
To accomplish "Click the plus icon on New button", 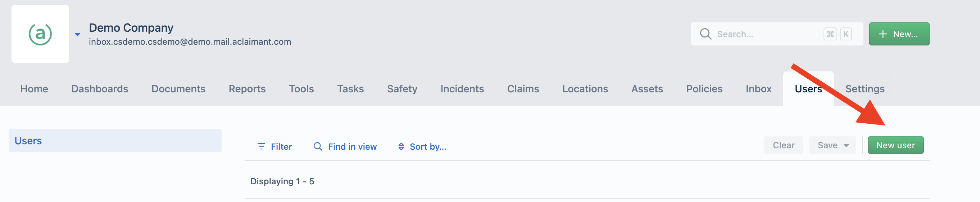I will point(883,34).
